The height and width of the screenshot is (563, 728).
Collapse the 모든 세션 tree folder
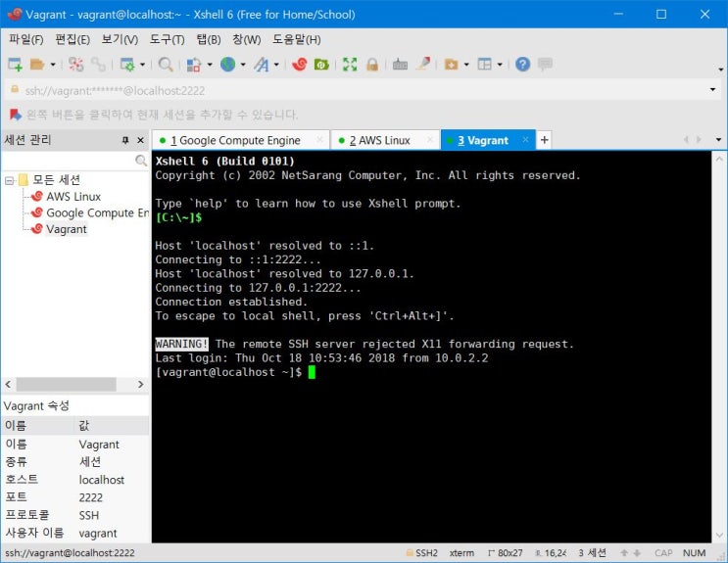[x=9, y=180]
